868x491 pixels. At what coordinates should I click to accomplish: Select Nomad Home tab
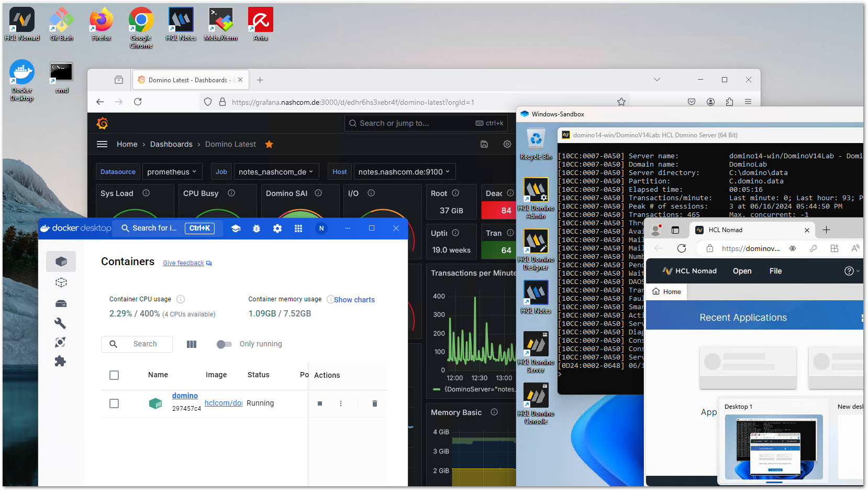coord(667,292)
